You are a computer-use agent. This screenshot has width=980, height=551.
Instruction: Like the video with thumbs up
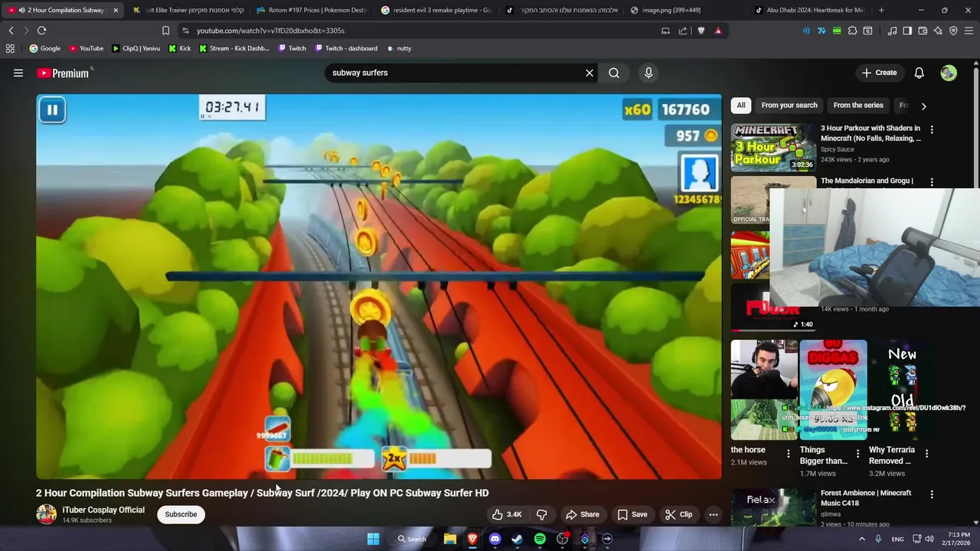(x=506, y=514)
